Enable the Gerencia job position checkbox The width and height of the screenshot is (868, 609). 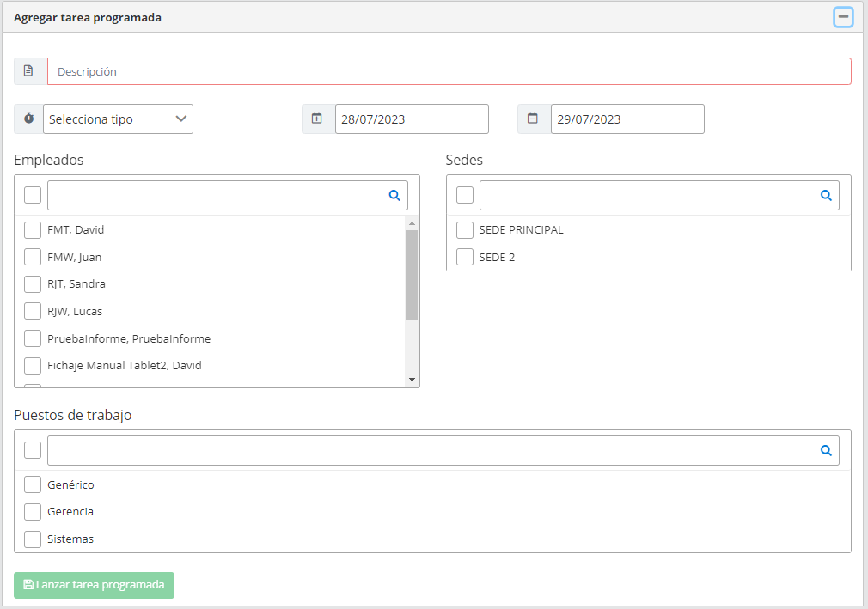point(33,512)
